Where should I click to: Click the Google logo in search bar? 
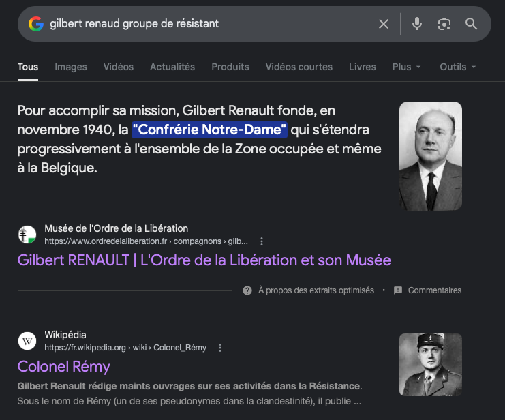click(x=36, y=24)
